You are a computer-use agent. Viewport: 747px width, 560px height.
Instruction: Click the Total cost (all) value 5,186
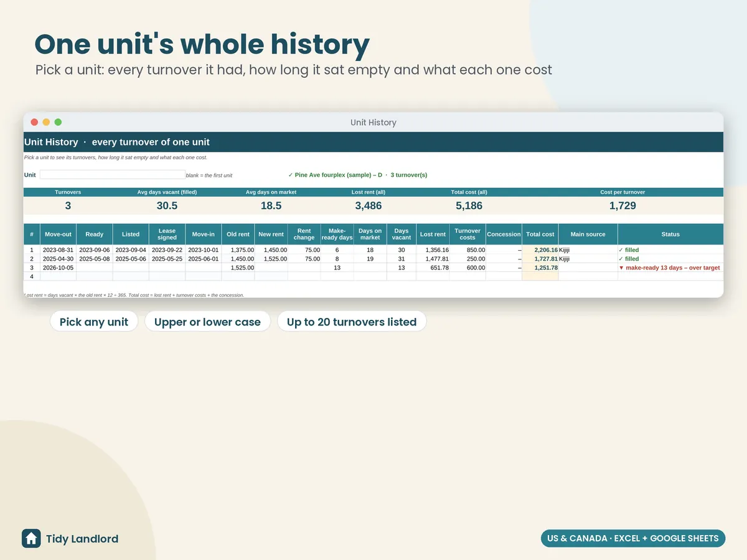point(469,205)
